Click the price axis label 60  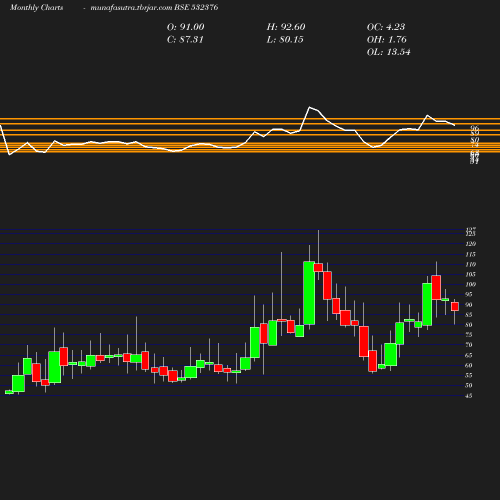[x=469, y=366]
